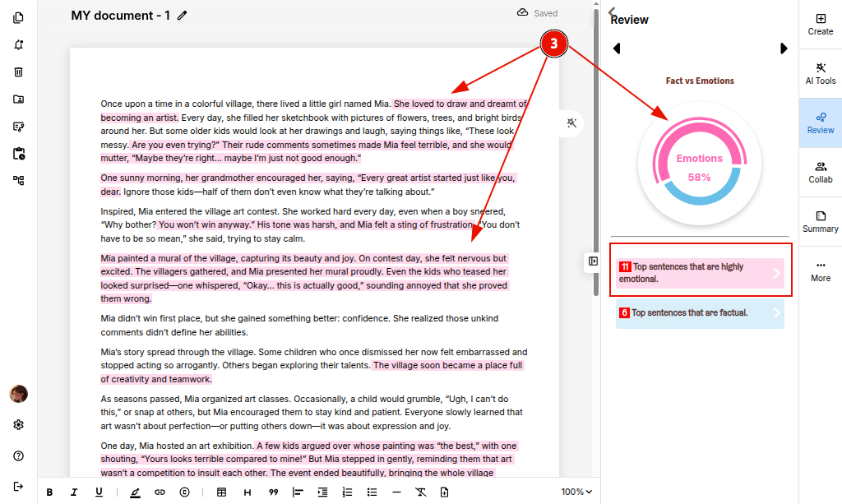The image size is (842, 504).
Task: Apply numbered list formatting
Action: tap(347, 492)
